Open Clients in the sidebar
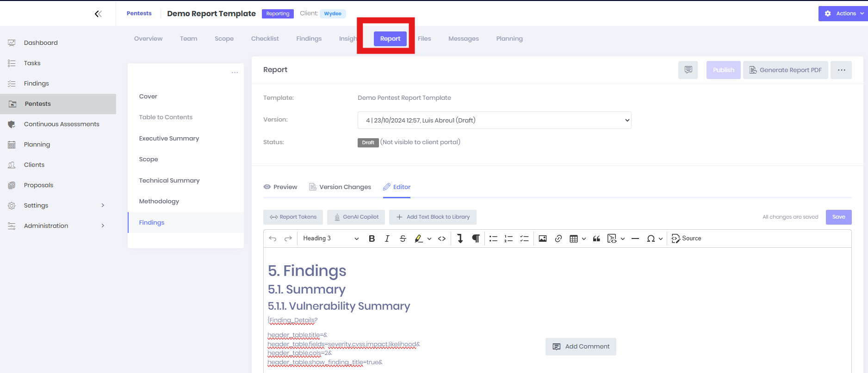 pos(34,165)
